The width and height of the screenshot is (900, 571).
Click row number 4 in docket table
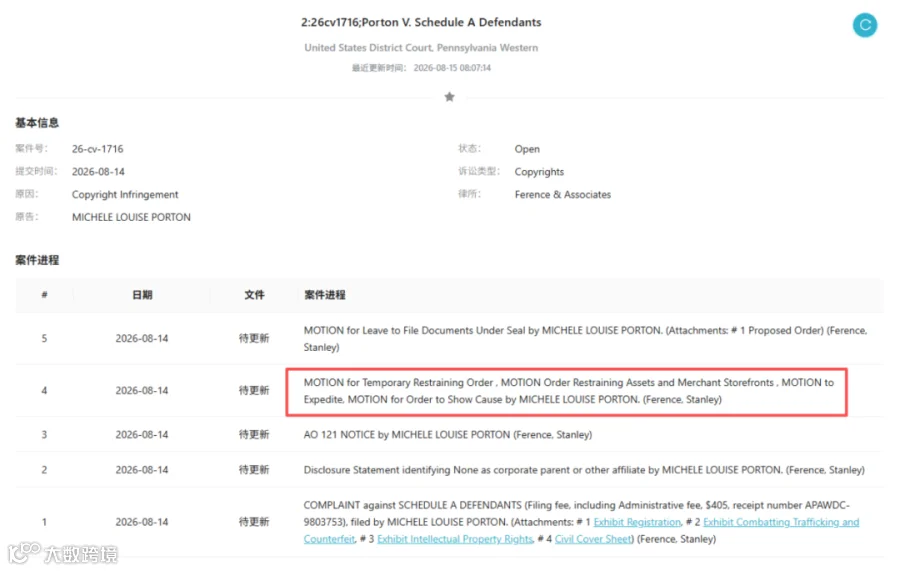(44, 391)
